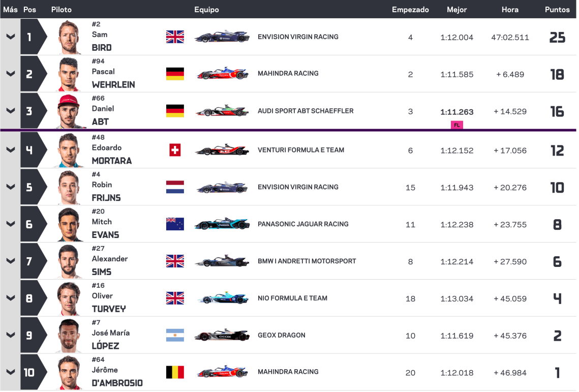Viewport: 579px width, 392px height.
Task: Open the Panasonic Jaguar Racing team link
Action: tap(303, 224)
